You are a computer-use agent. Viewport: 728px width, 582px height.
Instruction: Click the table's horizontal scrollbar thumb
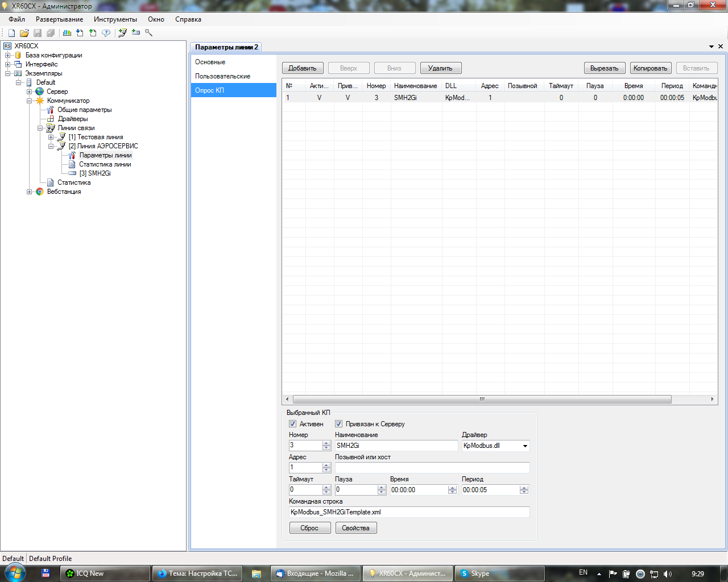click(x=482, y=399)
